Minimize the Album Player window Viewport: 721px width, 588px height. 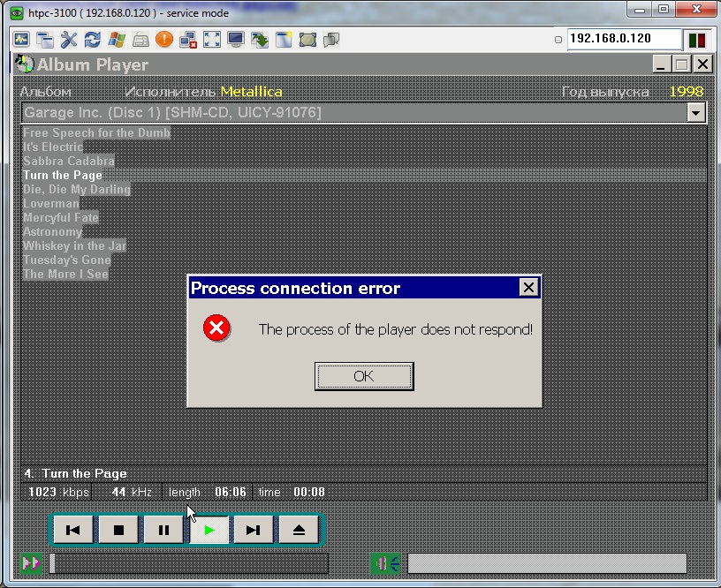tap(661, 64)
